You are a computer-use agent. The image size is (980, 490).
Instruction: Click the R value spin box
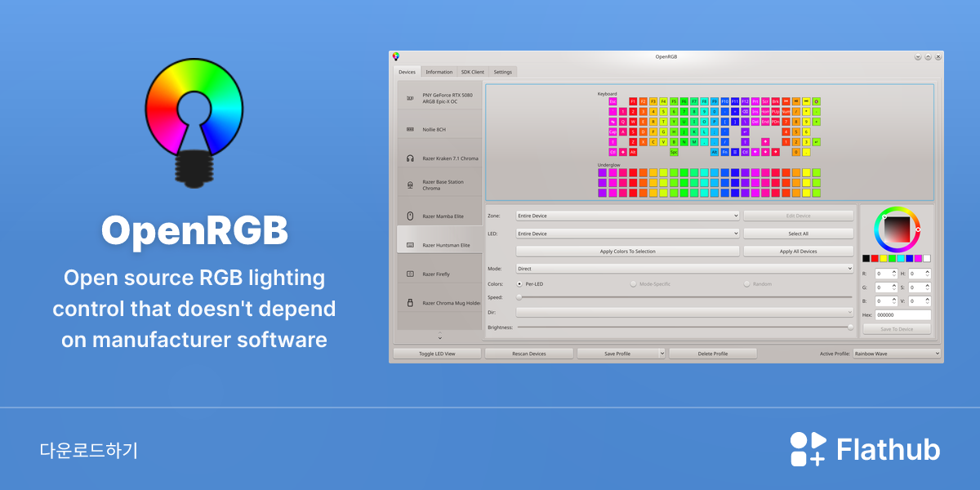click(886, 274)
